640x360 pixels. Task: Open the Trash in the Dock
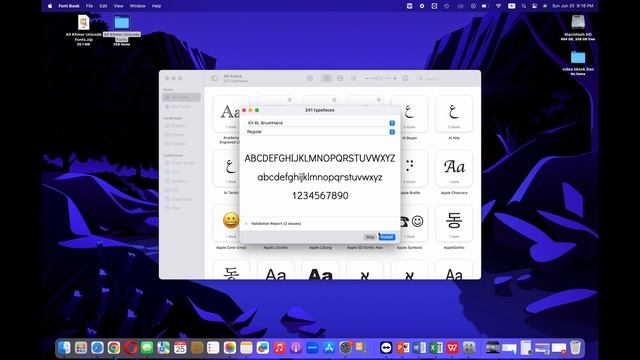[x=575, y=347]
